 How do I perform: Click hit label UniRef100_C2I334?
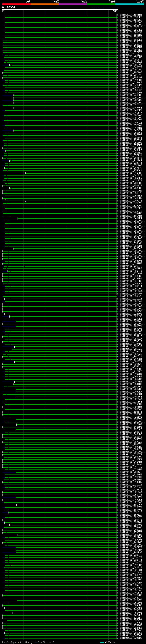click(131, 570)
